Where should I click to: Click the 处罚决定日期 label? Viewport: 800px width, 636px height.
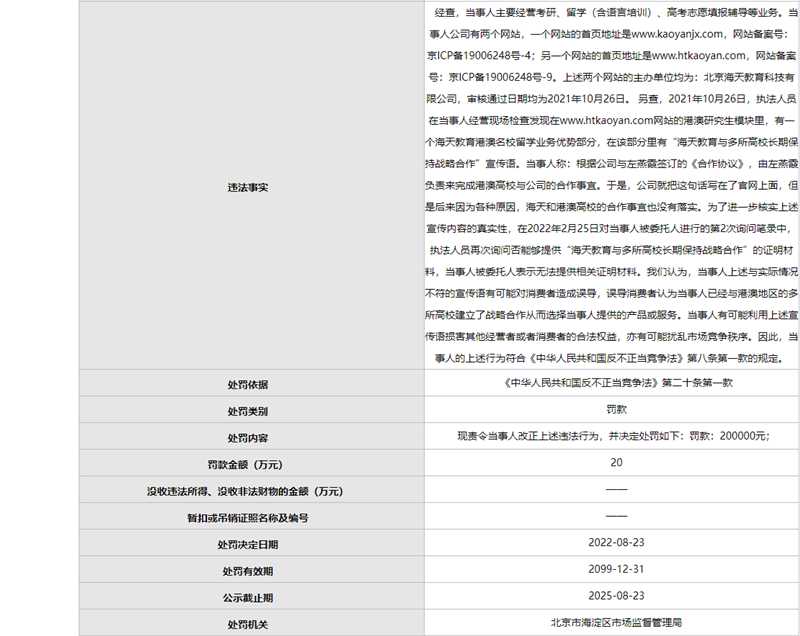(x=247, y=545)
